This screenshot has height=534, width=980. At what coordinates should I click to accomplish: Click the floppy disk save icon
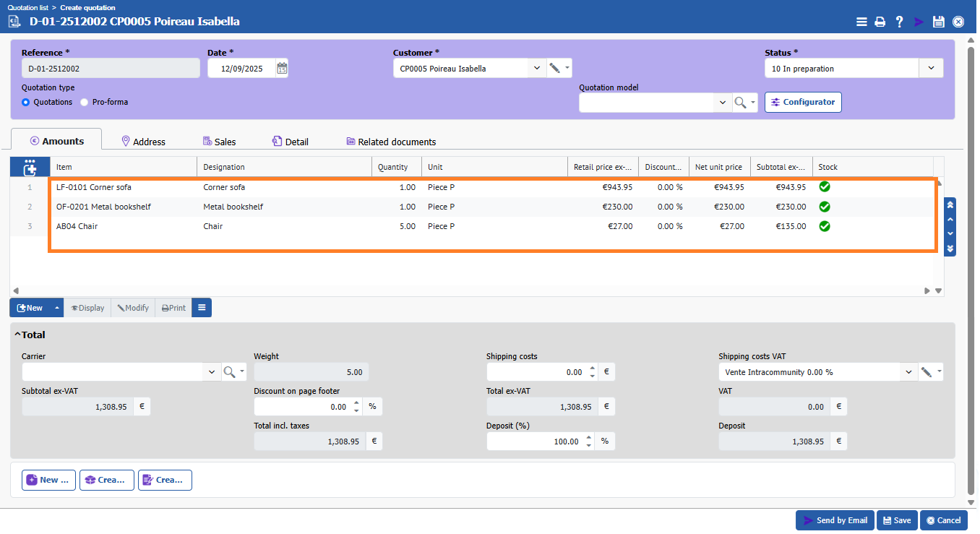pos(938,22)
